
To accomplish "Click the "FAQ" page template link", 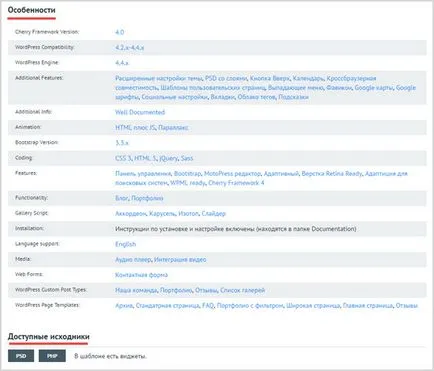I will [208, 306].
